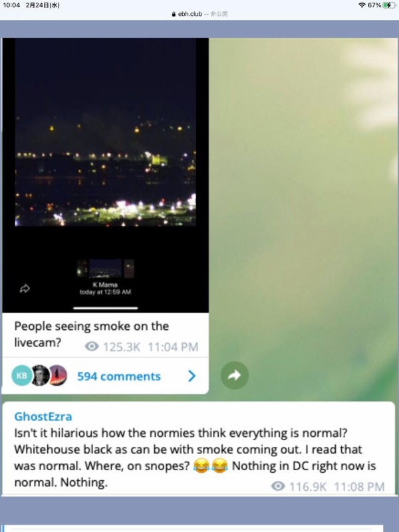
Task: Open the GhostEzra sender name
Action: click(x=43, y=416)
